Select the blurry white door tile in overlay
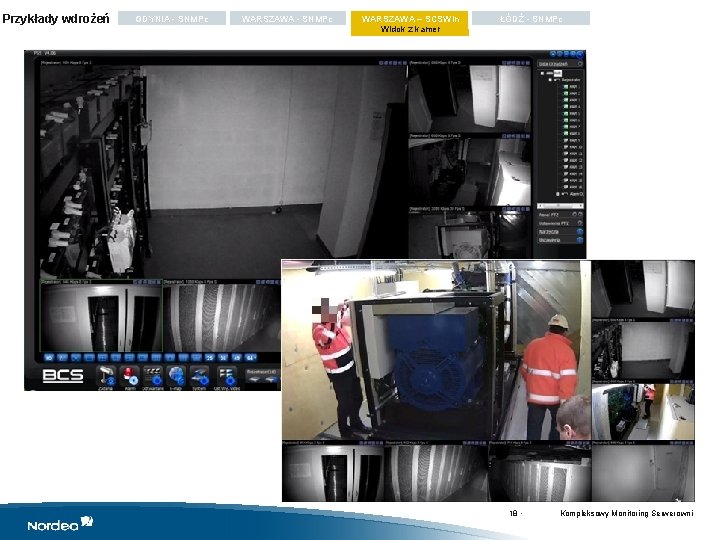The width and height of the screenshot is (720, 540). click(643, 473)
